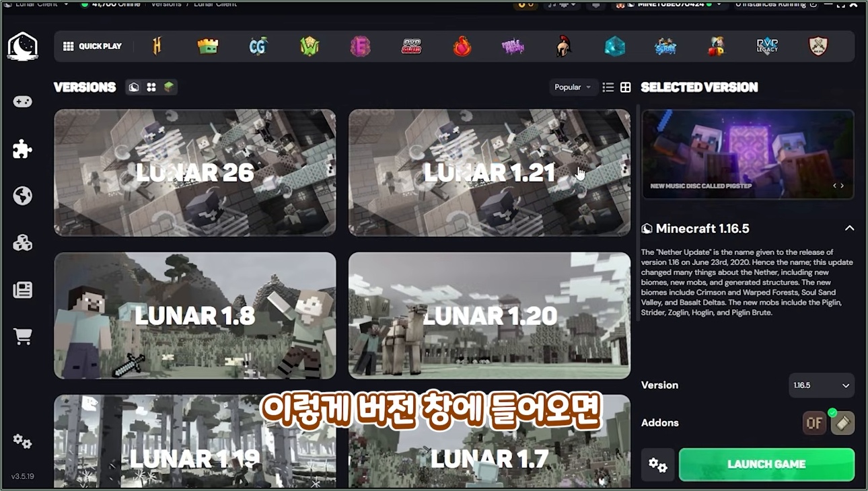Open the Popular sort dropdown
This screenshot has width=868, height=491.
point(573,87)
